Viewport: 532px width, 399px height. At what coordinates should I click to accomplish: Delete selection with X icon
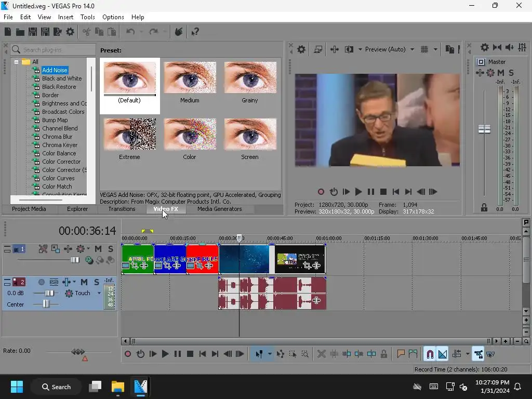[321, 354]
